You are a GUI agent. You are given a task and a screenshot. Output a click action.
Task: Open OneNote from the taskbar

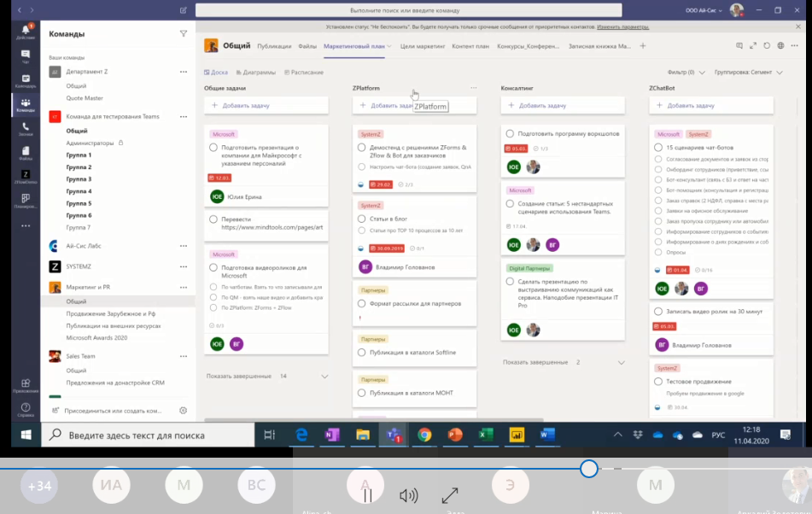point(332,435)
